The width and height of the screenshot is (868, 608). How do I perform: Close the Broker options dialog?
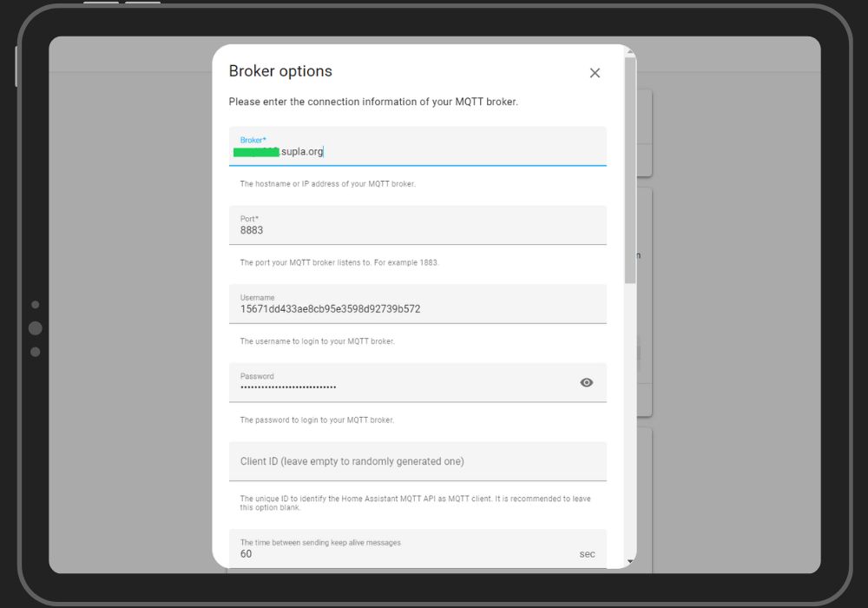(595, 73)
